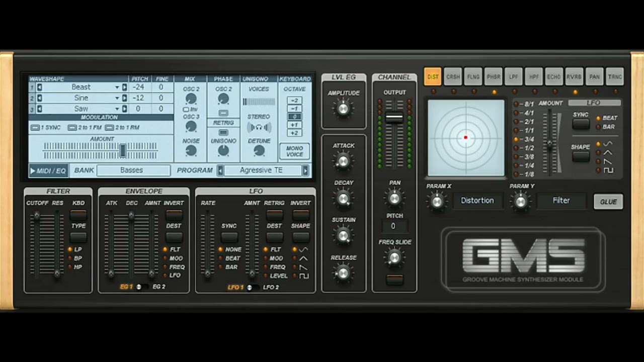The width and height of the screenshot is (644, 362).
Task: Click the PARAM Y knob
Action: (x=521, y=202)
